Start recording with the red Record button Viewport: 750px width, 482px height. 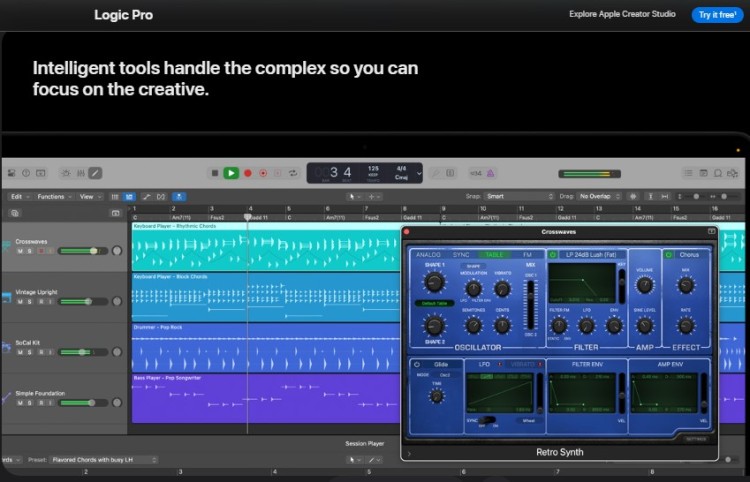248,173
